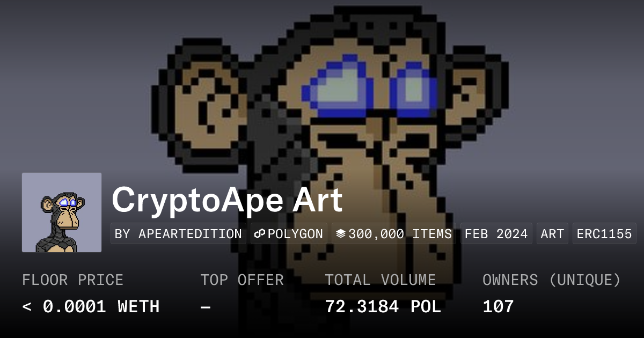Open the CryptoApe Art collection avatar thumbnail

[x=62, y=212]
